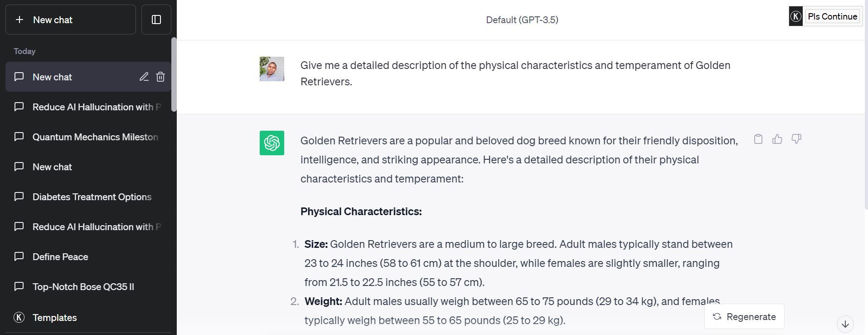Regenerate the response
The width and height of the screenshot is (868, 335).
click(x=744, y=316)
